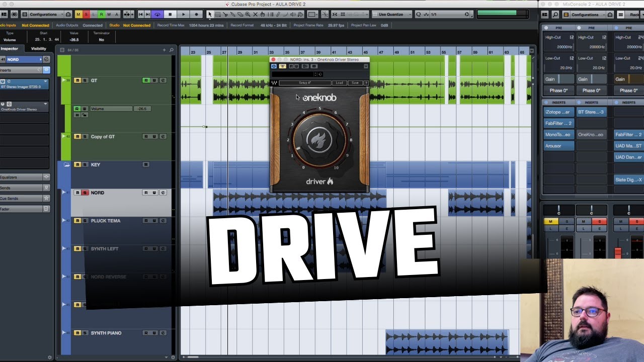
Task: Expand the Cue Sends inspector section
Action: click(25, 198)
